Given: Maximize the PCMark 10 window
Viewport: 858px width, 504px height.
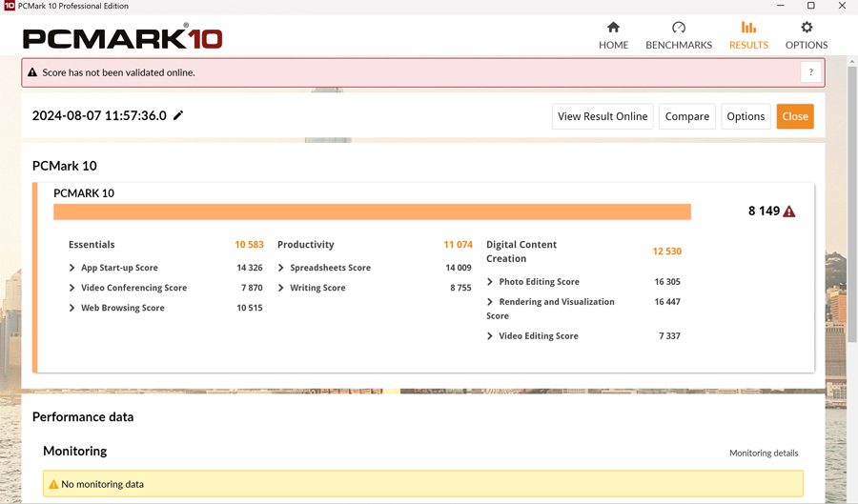Looking at the screenshot, I should point(811,6).
